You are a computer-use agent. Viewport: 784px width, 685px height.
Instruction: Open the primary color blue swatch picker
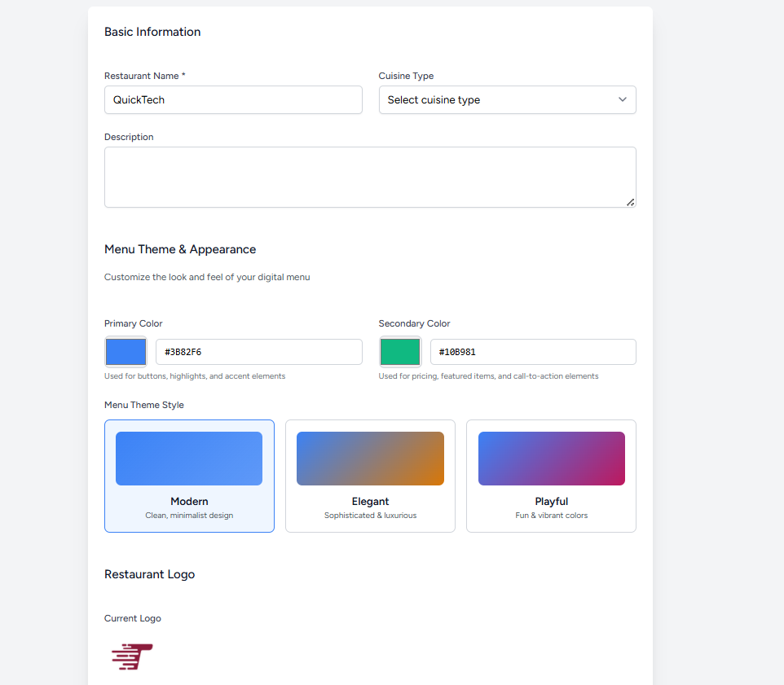click(126, 352)
